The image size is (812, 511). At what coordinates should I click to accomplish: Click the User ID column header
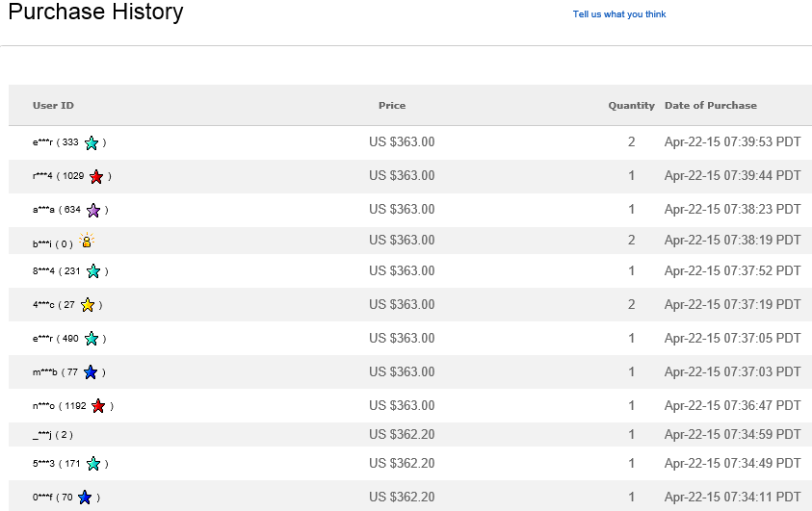[x=53, y=106]
